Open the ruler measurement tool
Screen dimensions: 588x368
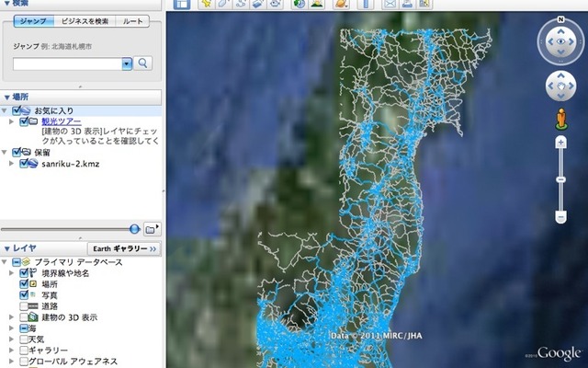[x=366, y=4]
